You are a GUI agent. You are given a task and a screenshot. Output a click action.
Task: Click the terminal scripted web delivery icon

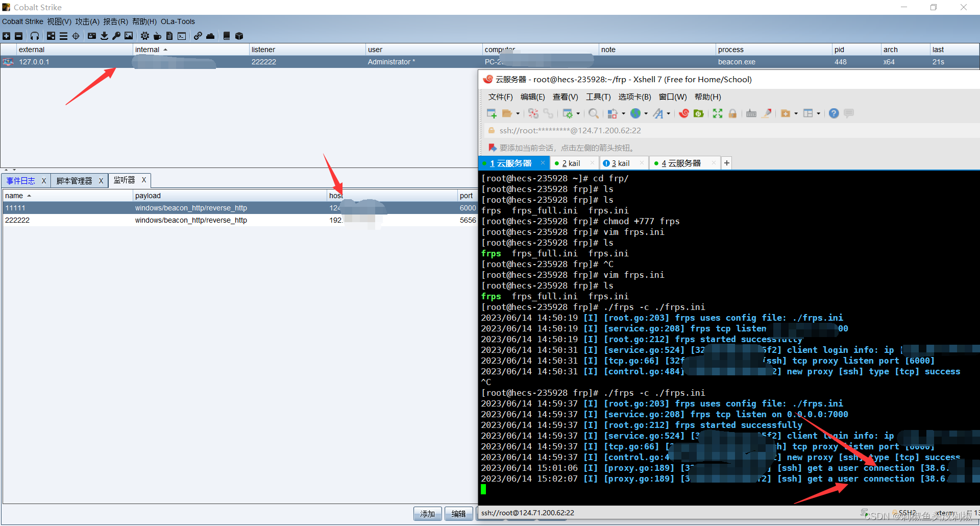click(x=182, y=36)
